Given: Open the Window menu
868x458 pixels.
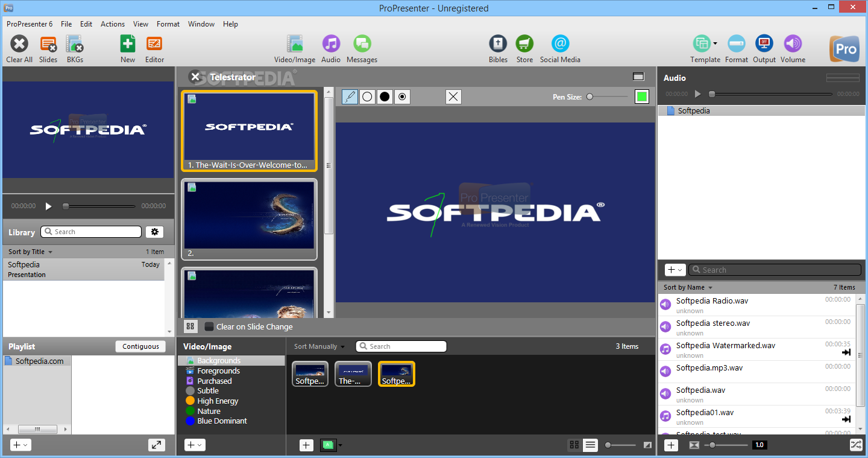Looking at the screenshot, I should (x=201, y=24).
